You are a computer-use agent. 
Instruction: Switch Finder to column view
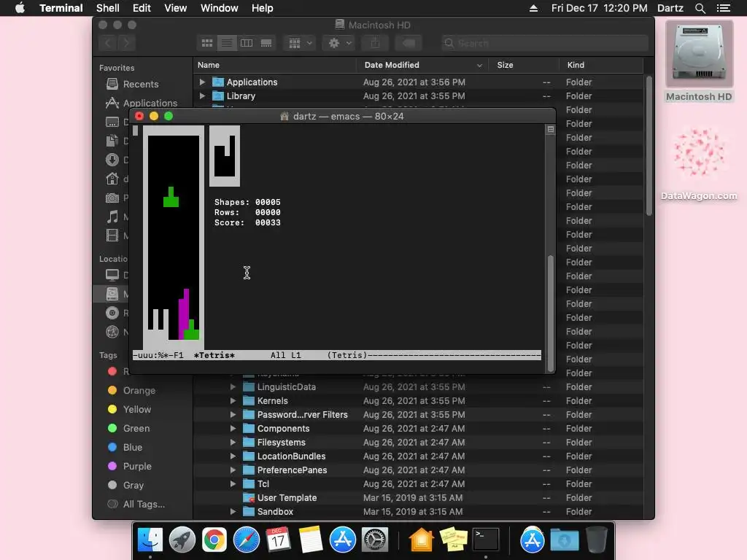coord(247,43)
